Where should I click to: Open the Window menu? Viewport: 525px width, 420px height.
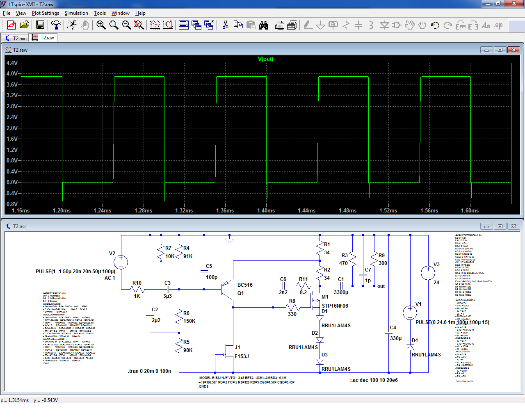(121, 13)
